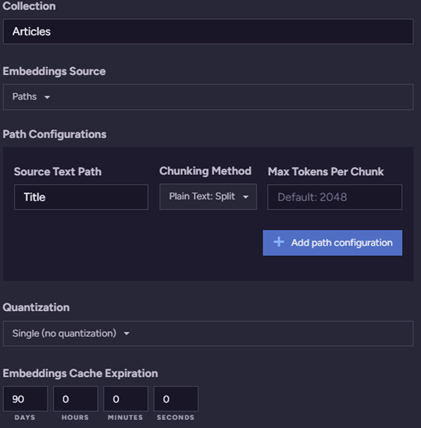Click the Path Configurations heading
421x428 pixels.
54,134
